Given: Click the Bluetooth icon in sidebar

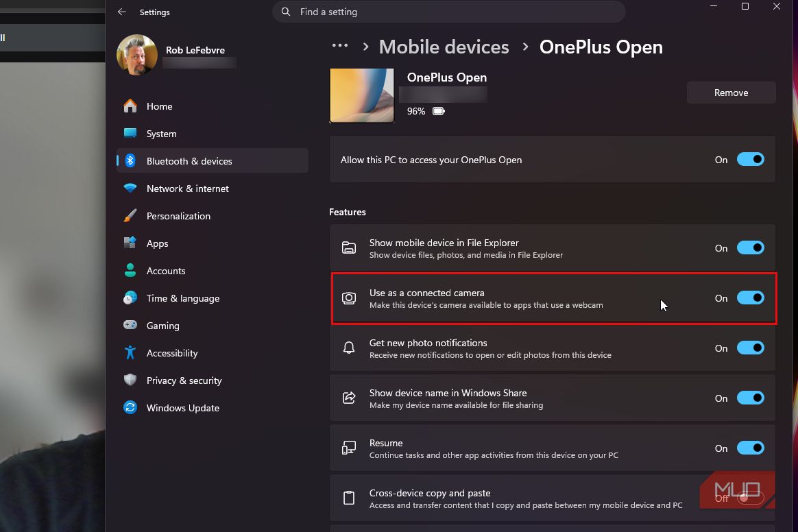Looking at the screenshot, I should pyautogui.click(x=130, y=161).
